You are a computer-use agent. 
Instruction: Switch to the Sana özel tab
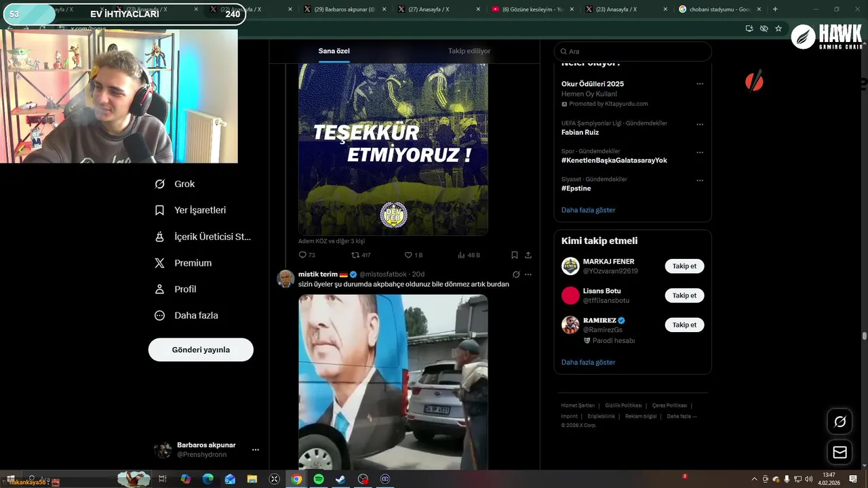[334, 51]
